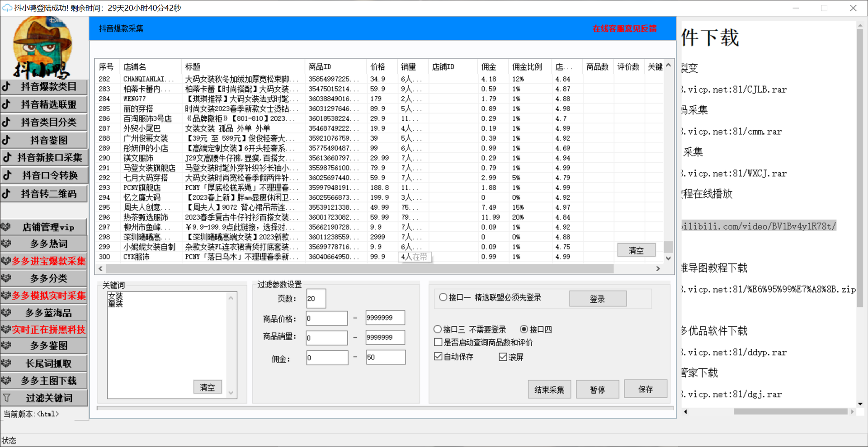868x447 pixels.
Task: Select row 293 PCNY旗舰店
Action: (380, 188)
